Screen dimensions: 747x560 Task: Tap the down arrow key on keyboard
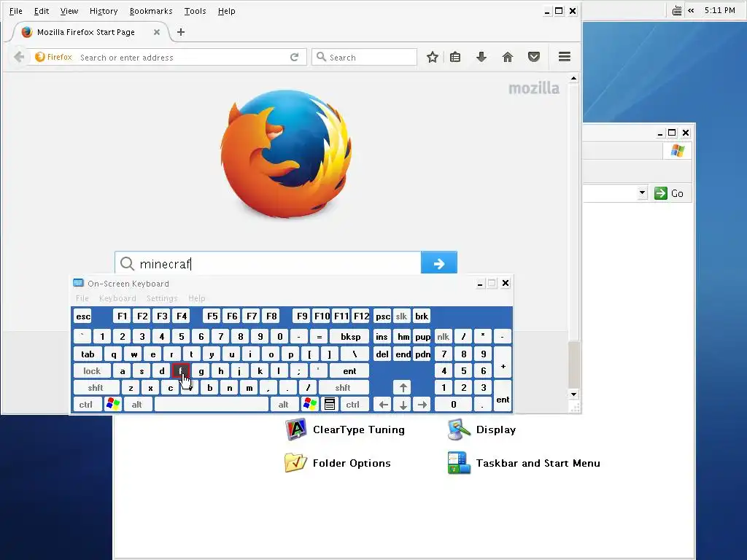[403, 405]
